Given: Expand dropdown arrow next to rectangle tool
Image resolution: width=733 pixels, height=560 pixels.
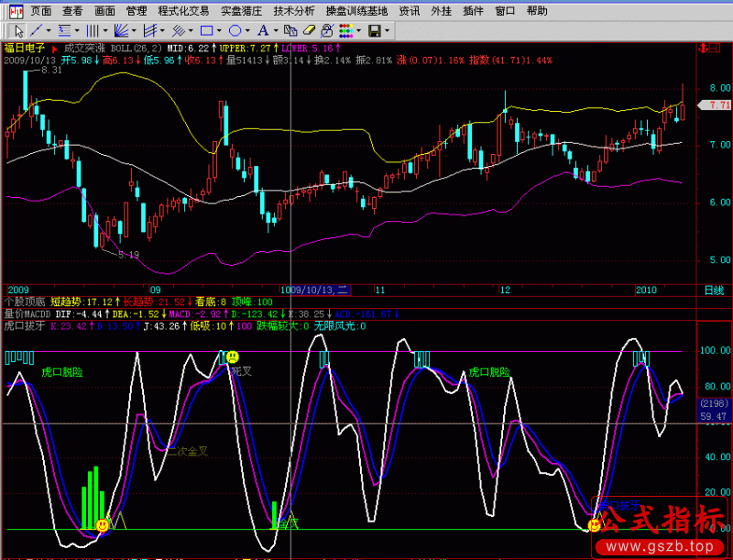Looking at the screenshot, I should tap(220, 30).
